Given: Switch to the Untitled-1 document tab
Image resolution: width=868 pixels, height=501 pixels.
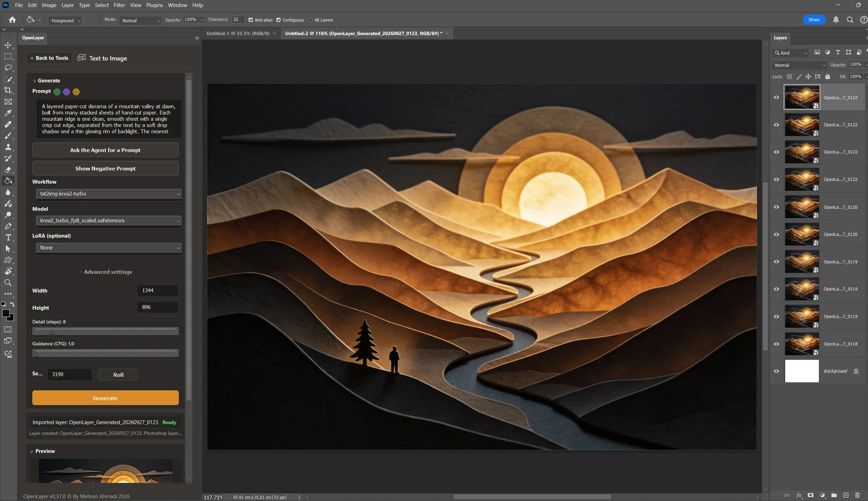Looking at the screenshot, I should (x=238, y=33).
